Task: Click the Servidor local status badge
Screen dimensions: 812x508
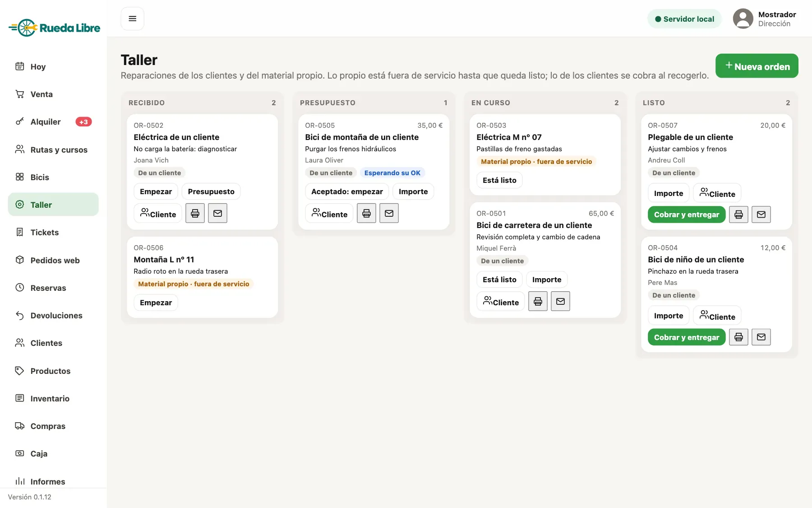Action: pos(684,19)
